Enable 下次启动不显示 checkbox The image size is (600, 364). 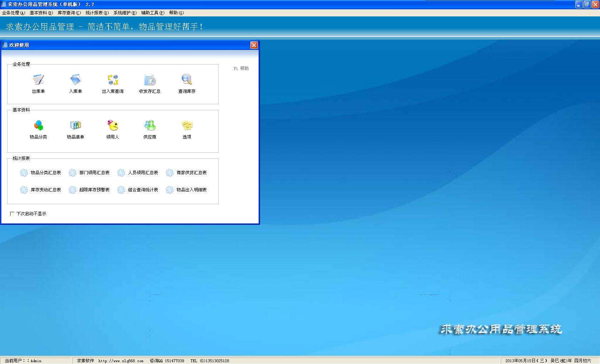12,214
